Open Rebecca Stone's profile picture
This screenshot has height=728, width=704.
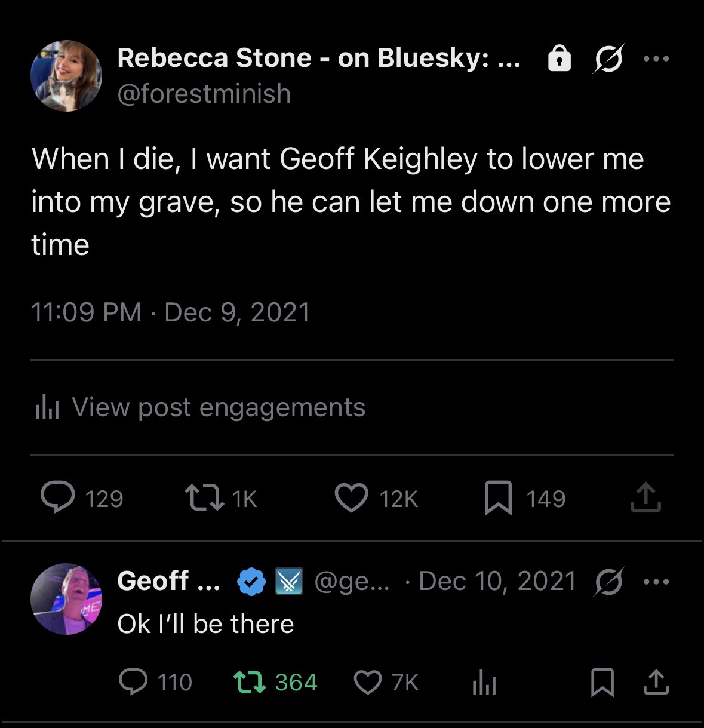(x=66, y=76)
